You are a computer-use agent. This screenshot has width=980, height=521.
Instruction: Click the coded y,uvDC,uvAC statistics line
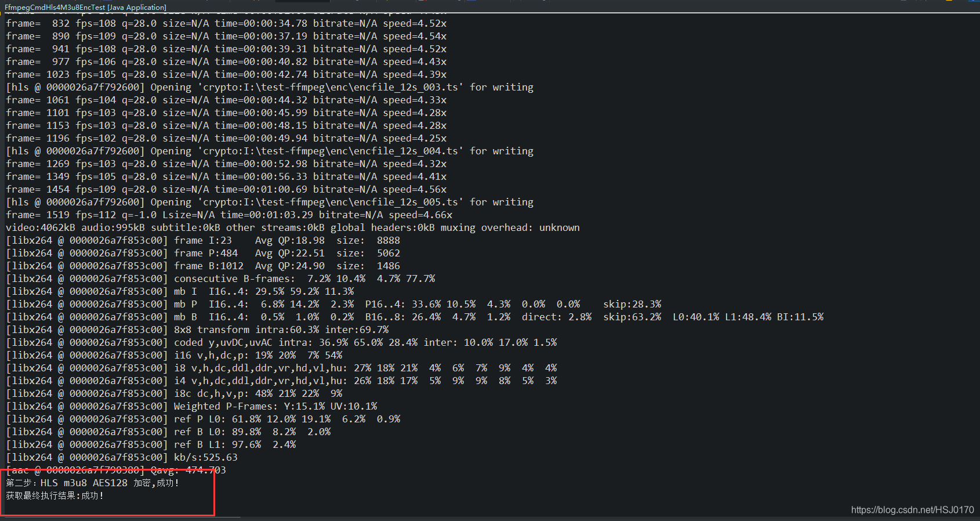(281, 342)
